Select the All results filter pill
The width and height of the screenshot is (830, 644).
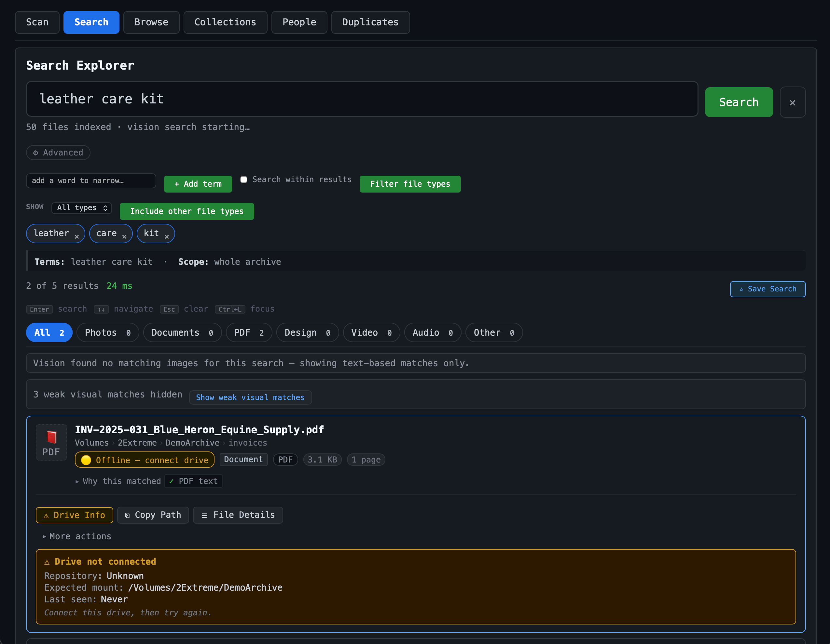(x=49, y=333)
